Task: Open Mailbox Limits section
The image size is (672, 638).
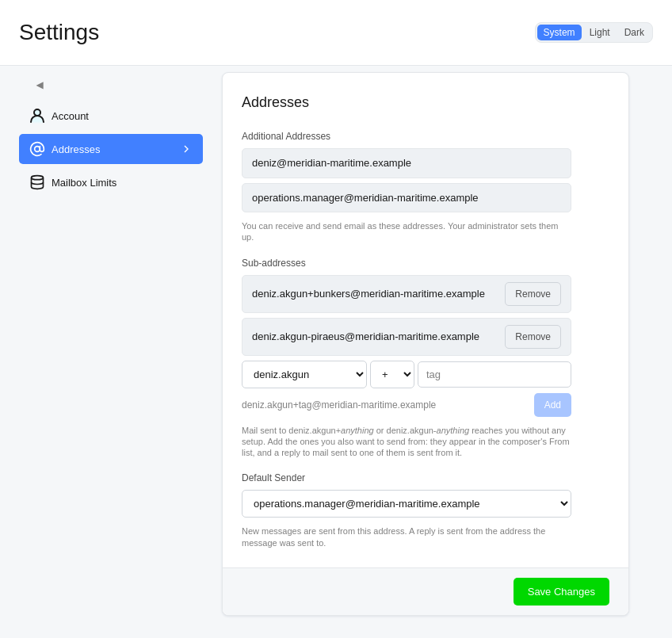Action: point(111,182)
